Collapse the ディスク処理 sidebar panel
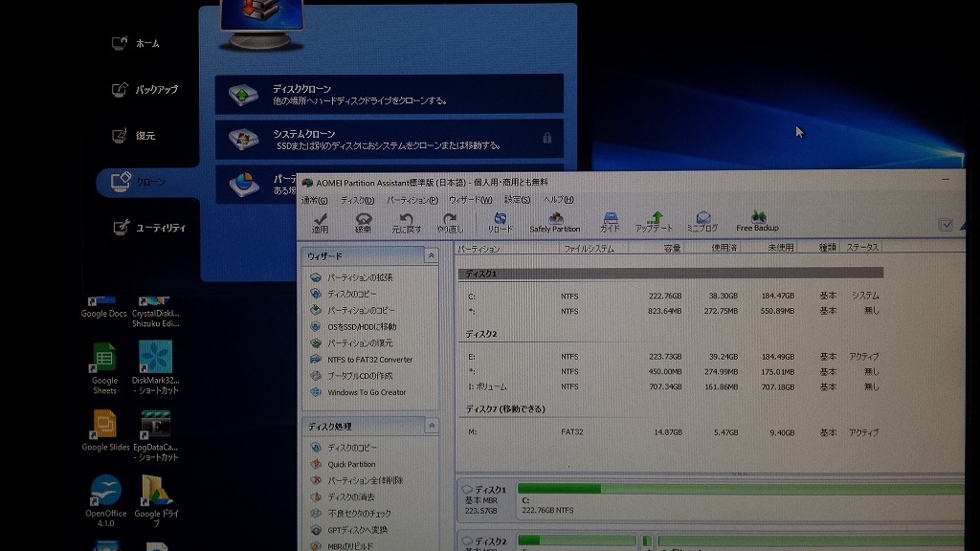980x551 pixels. click(432, 426)
